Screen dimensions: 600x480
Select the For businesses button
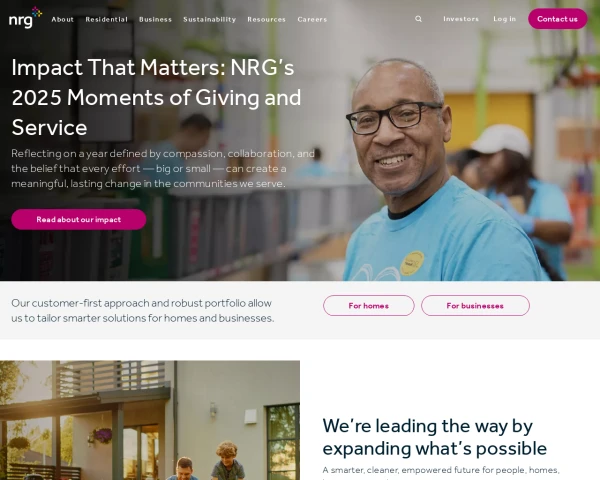pyautogui.click(x=475, y=305)
